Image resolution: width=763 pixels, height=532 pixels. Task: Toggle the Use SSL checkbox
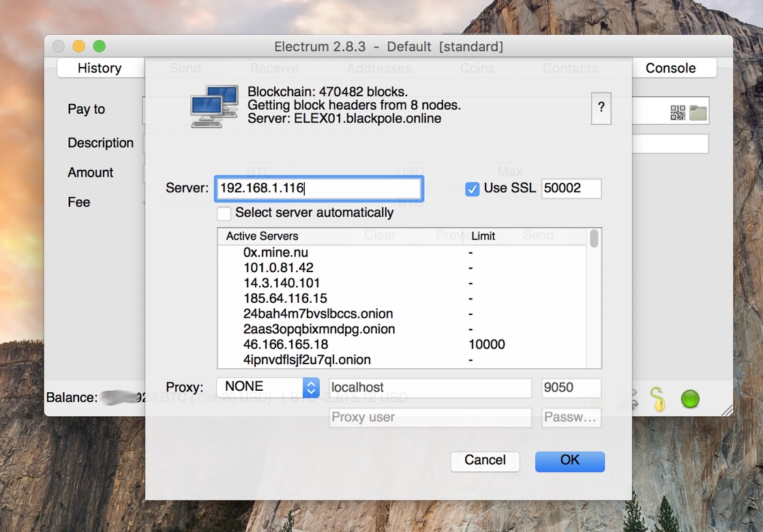(x=472, y=189)
